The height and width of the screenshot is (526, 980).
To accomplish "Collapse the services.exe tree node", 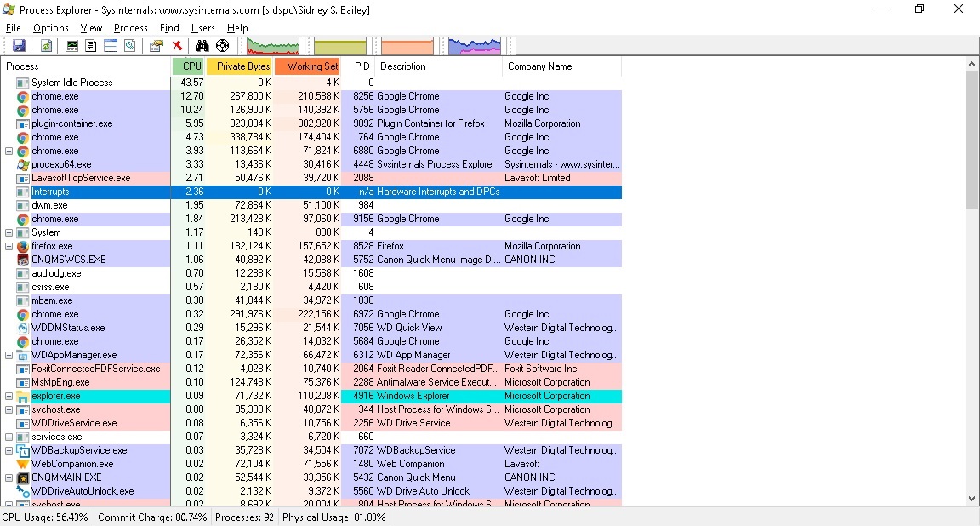I will (9, 437).
